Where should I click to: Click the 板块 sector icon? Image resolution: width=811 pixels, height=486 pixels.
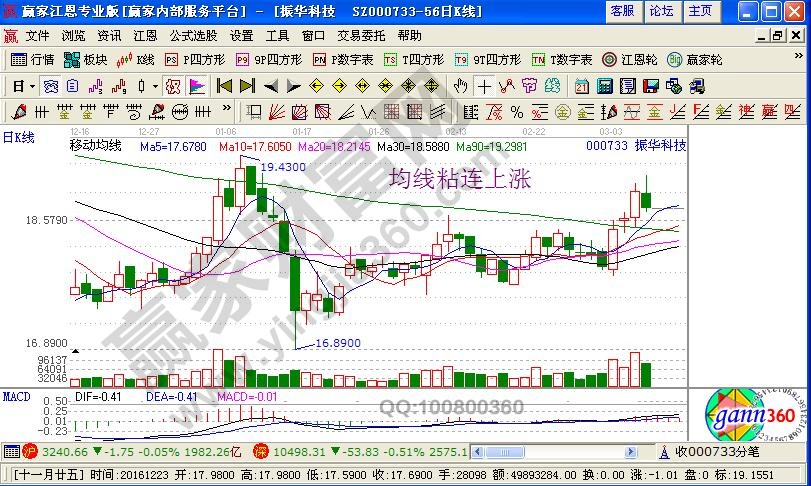(x=87, y=60)
